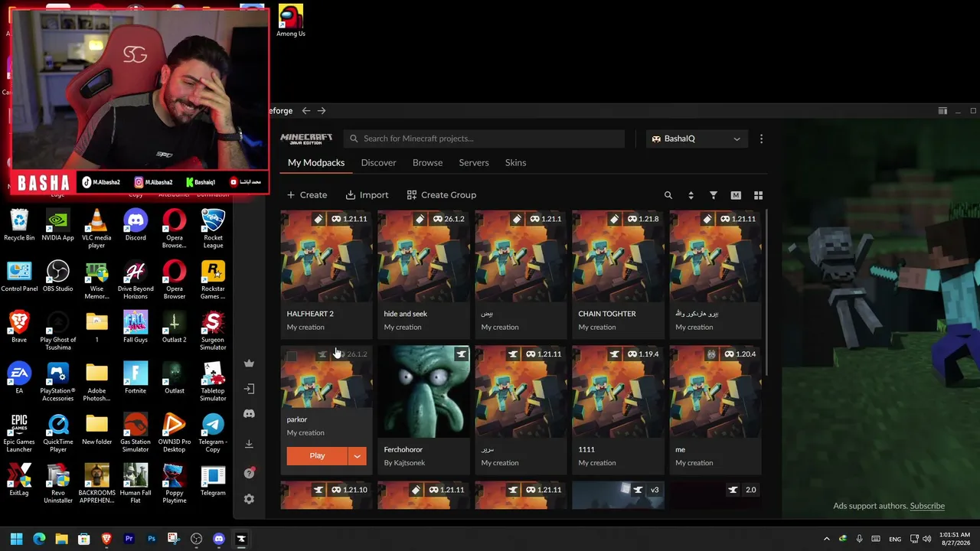This screenshot has height=551, width=980.
Task: Open File Explorer from the taskbar
Action: 61,539
